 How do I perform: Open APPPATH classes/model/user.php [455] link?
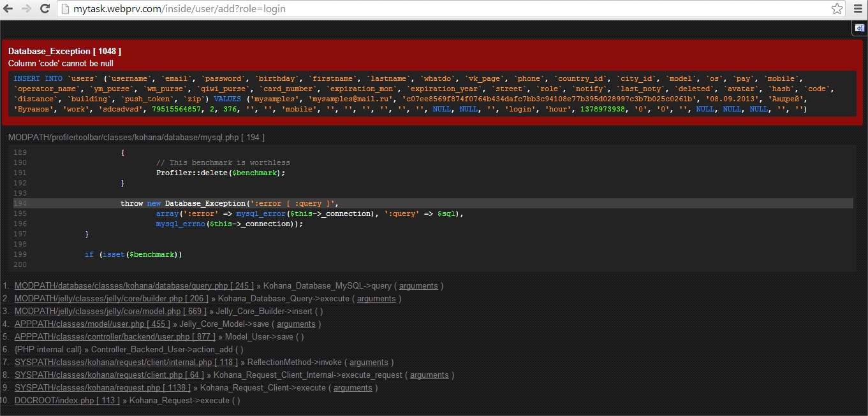(92, 324)
